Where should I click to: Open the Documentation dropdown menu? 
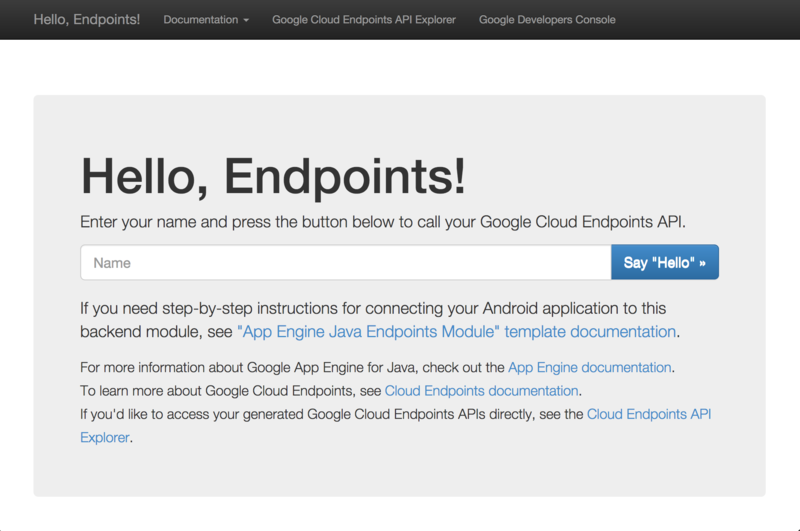[206, 20]
